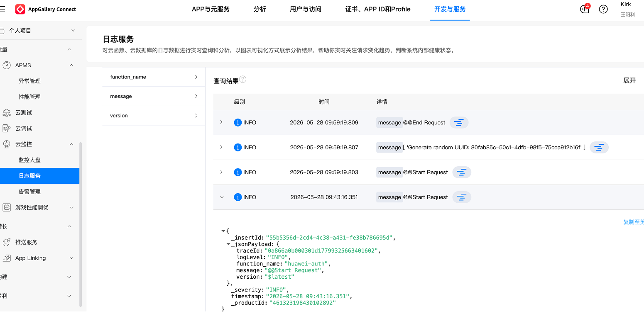Click the 游戏性能调优 icon

pos(7,207)
